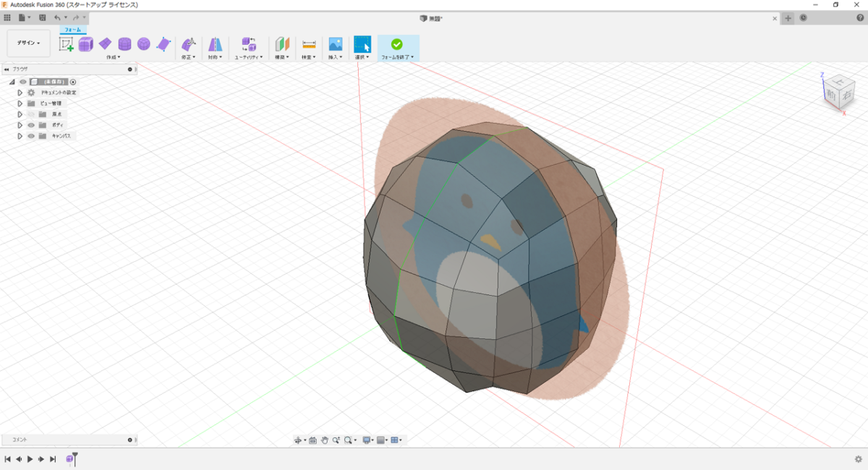The width and height of the screenshot is (868, 470).
Task: Add a new design tab
Action: 788,18
